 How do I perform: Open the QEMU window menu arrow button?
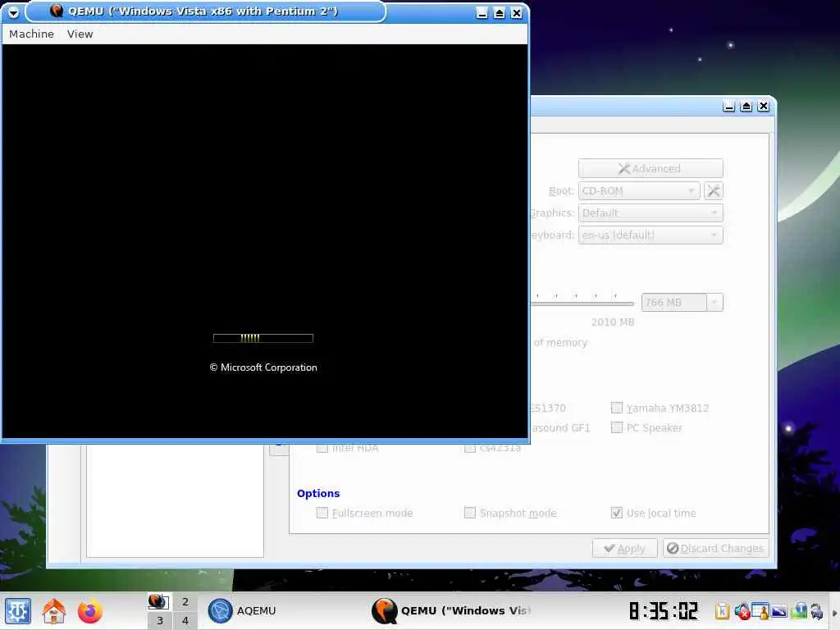pyautogui.click(x=13, y=11)
